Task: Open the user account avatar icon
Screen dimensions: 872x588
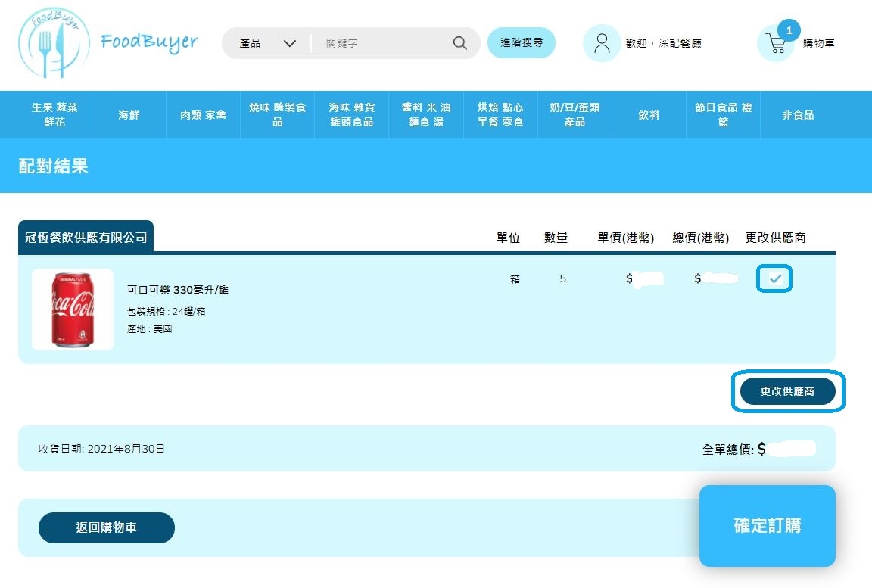Action: point(602,43)
